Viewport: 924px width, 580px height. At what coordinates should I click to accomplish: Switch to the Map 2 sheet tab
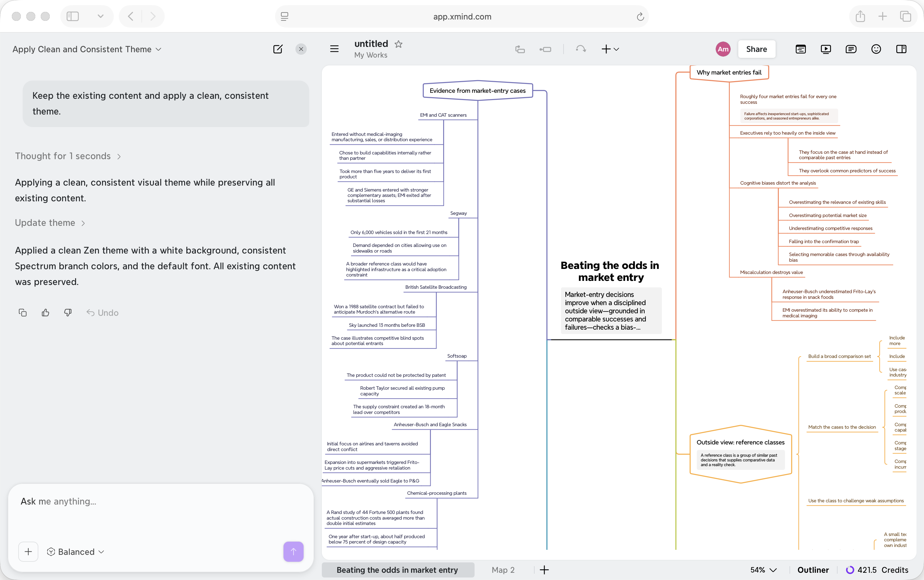(x=503, y=570)
